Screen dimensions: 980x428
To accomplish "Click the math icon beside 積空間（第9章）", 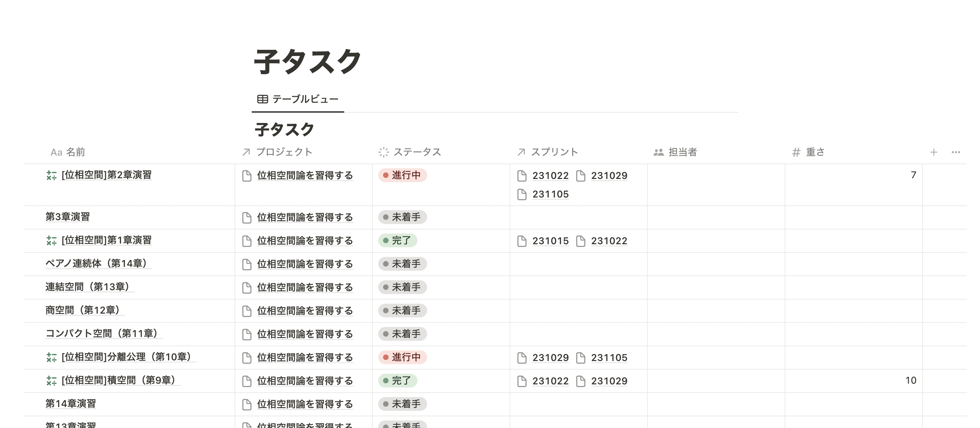I will coord(51,381).
